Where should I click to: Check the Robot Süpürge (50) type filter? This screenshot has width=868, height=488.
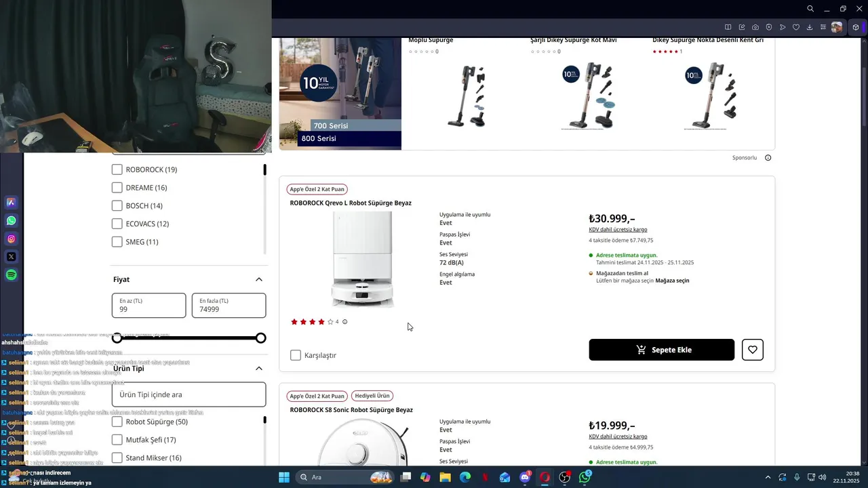(117, 422)
